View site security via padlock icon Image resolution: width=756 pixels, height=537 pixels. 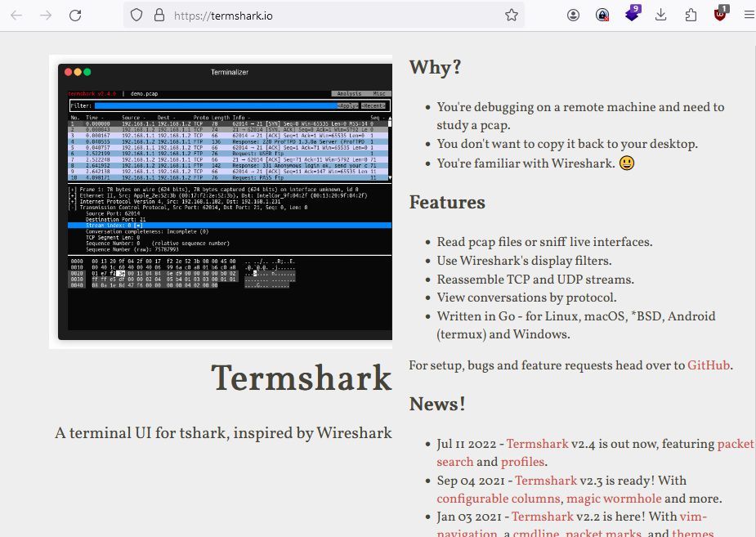(x=159, y=16)
